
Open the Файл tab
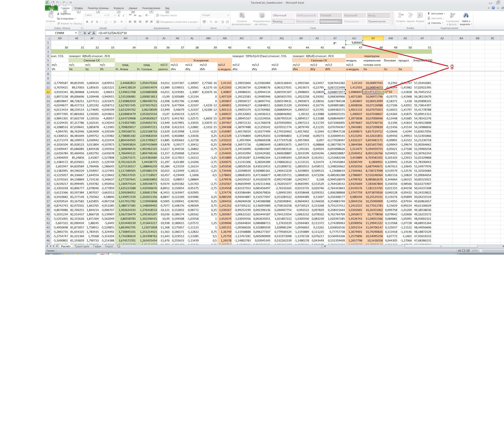51,8
